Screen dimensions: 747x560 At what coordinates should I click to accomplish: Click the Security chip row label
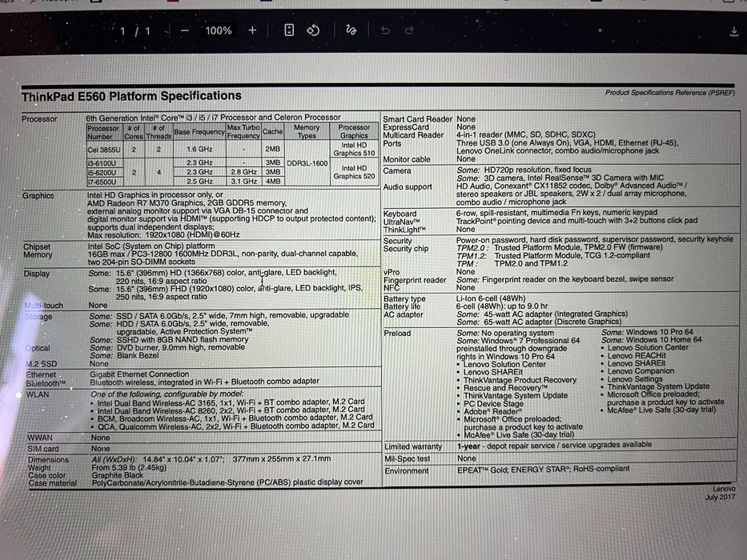[406, 249]
